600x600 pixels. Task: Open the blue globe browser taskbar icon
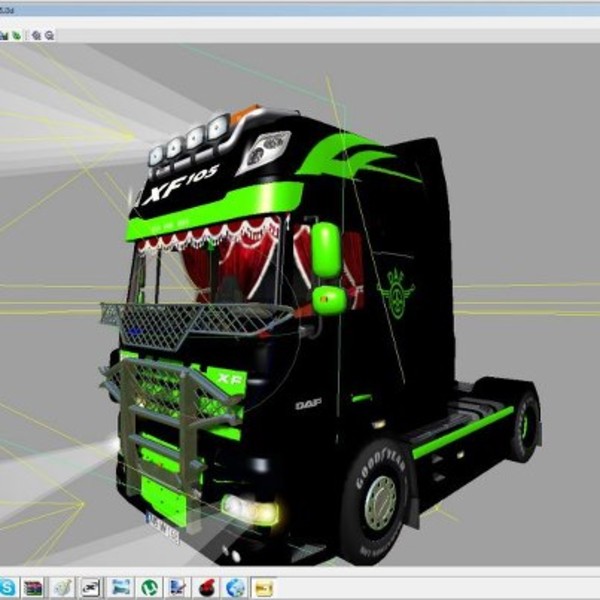tap(235, 587)
